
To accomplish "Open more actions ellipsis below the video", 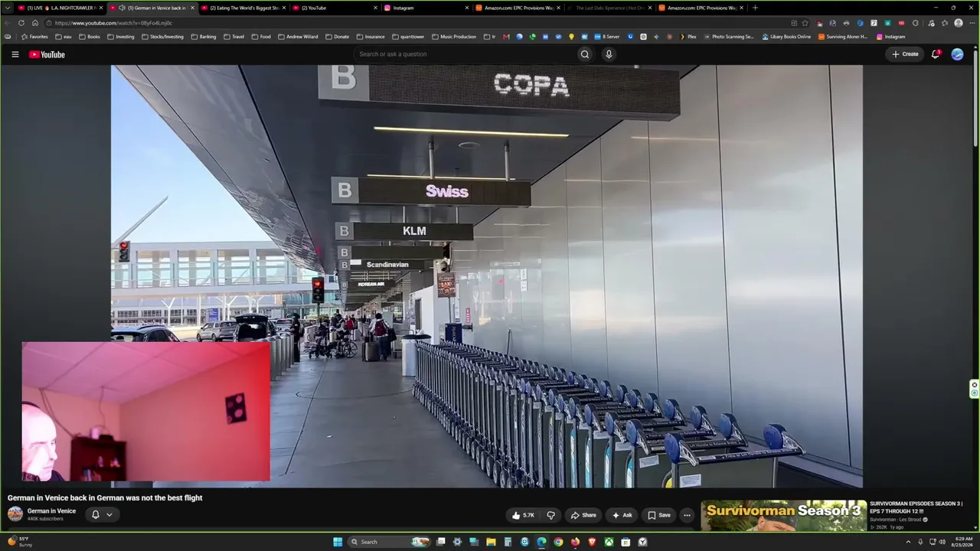I will click(687, 515).
